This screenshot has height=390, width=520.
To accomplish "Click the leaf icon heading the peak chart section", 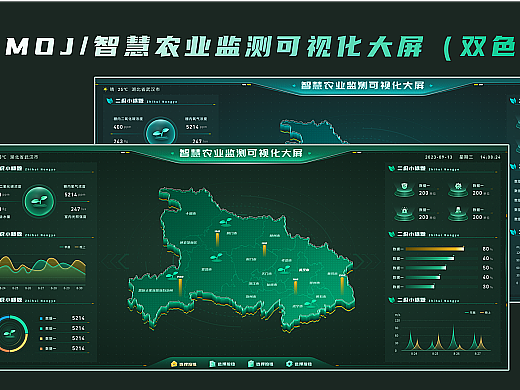I will pyautogui.click(x=391, y=300).
